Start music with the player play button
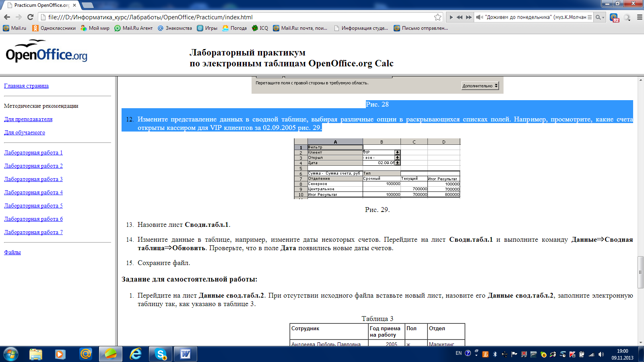 click(451, 17)
